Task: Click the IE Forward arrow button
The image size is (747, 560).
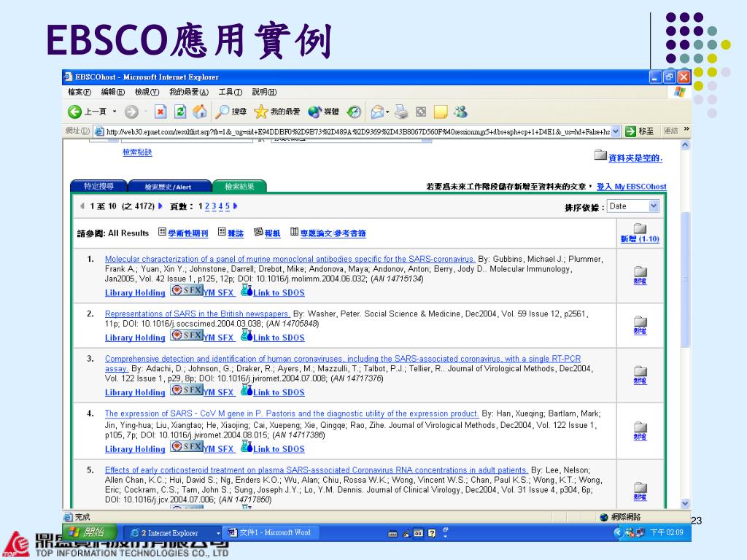Action: (x=131, y=112)
